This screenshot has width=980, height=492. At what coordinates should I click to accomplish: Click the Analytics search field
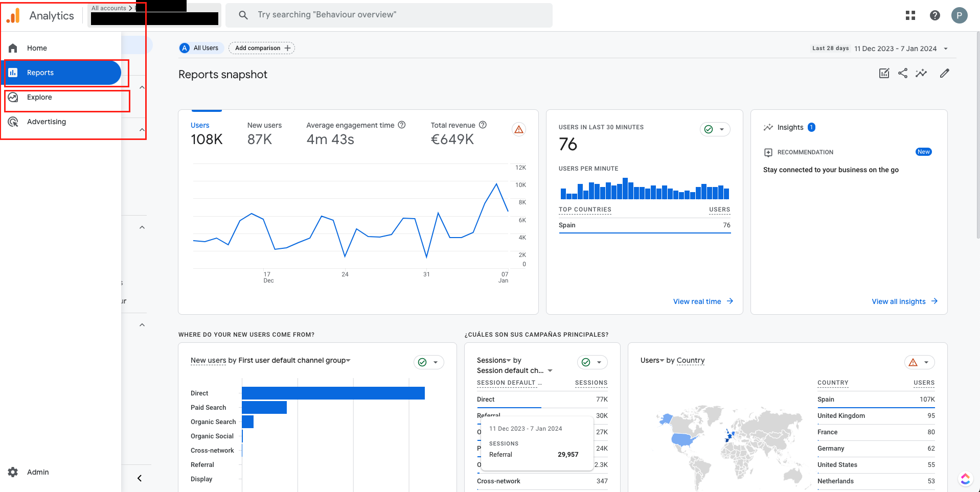tap(389, 15)
